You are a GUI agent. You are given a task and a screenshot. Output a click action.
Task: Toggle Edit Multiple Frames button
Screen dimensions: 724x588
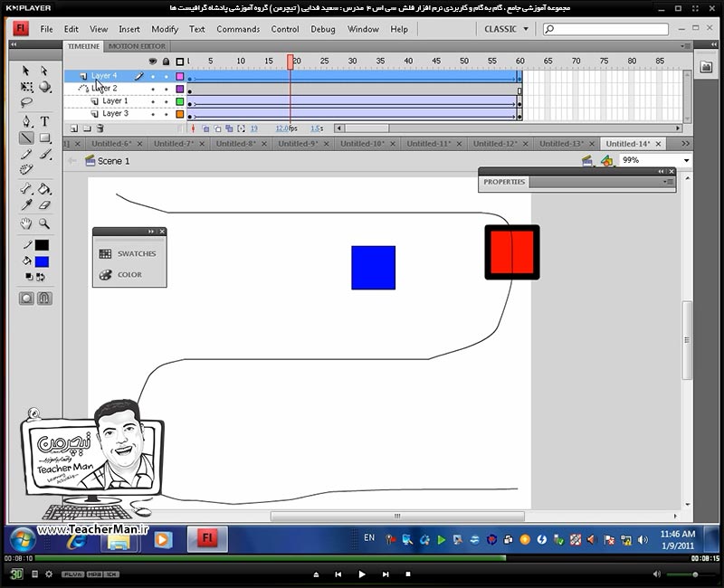point(229,128)
